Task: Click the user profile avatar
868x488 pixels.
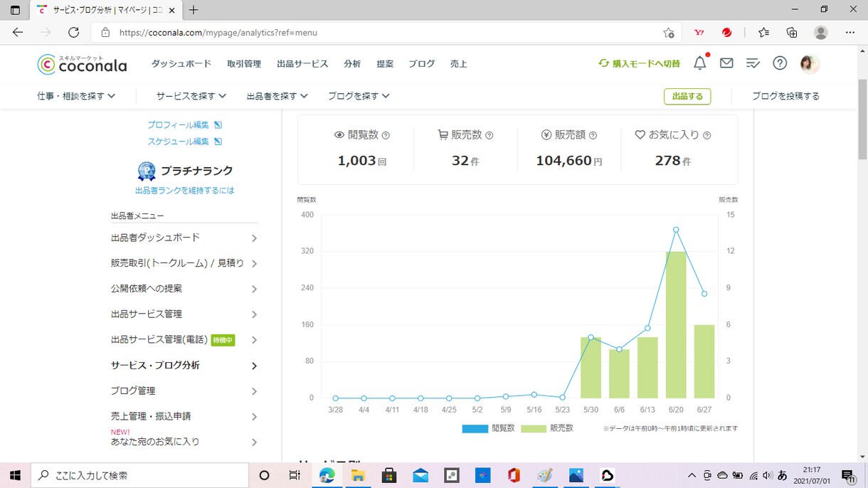Action: (810, 63)
